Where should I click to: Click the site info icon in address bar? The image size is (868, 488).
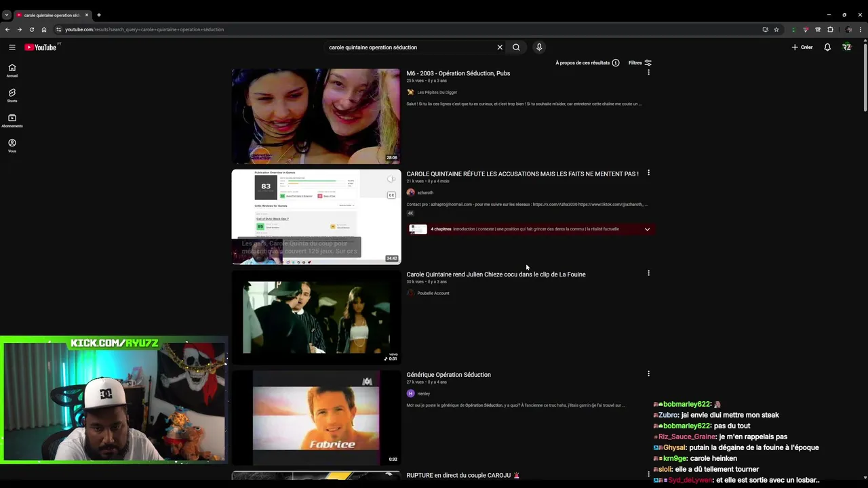coord(59,29)
